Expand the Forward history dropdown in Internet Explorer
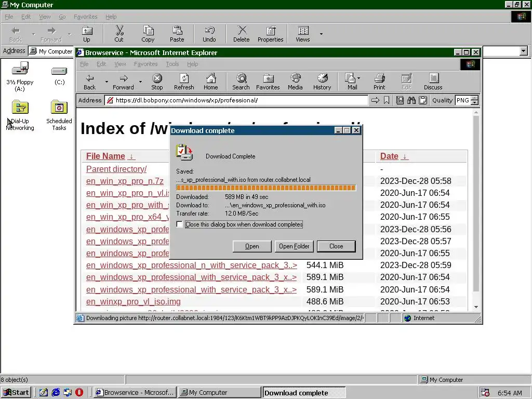Screen dimensions: 532x399 click(x=140, y=82)
